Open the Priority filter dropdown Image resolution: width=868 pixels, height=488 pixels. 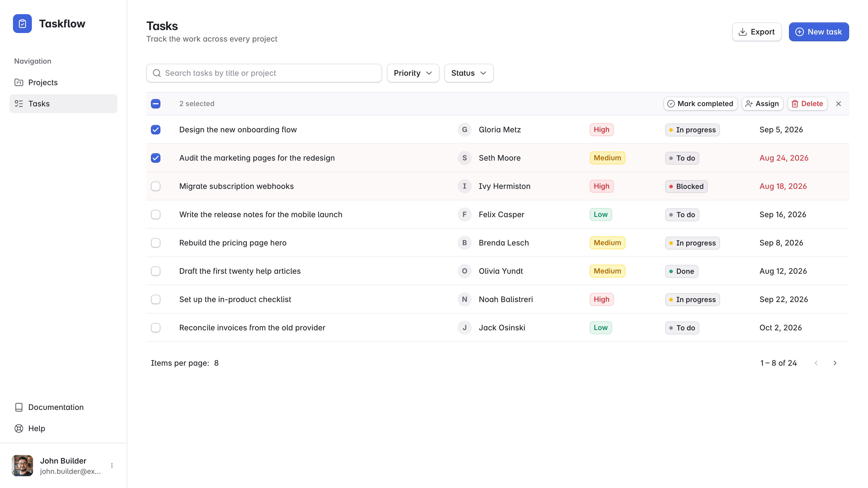tap(413, 73)
